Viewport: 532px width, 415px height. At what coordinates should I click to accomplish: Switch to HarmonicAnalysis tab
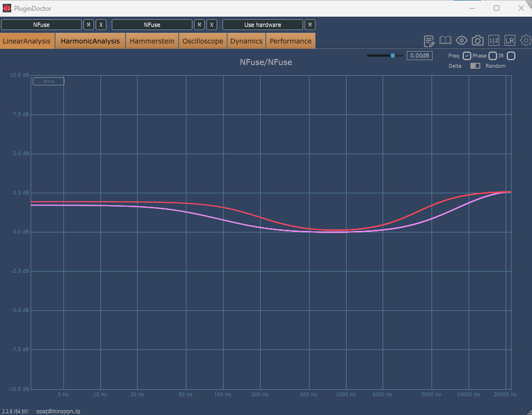coord(90,41)
